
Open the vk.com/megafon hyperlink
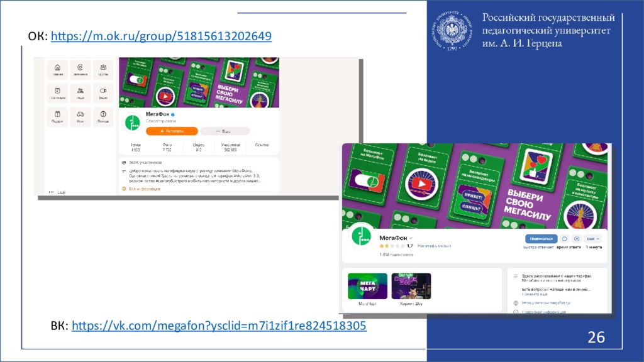point(219,326)
